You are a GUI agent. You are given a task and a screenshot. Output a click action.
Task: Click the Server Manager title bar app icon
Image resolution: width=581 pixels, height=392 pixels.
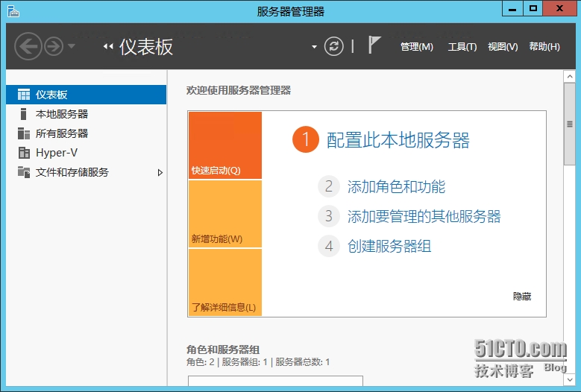(13, 11)
